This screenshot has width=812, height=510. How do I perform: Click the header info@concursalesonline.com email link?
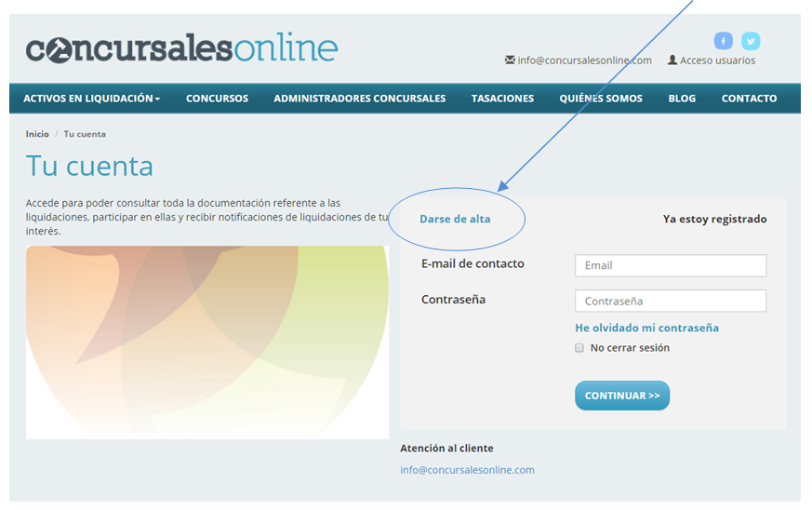pyautogui.click(x=584, y=60)
